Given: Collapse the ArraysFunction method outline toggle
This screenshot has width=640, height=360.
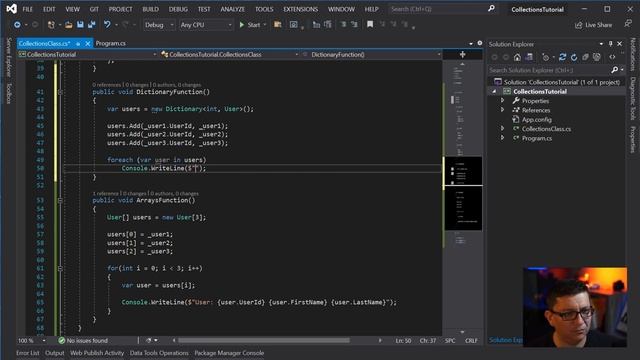Looking at the screenshot, I should pos(60,200).
